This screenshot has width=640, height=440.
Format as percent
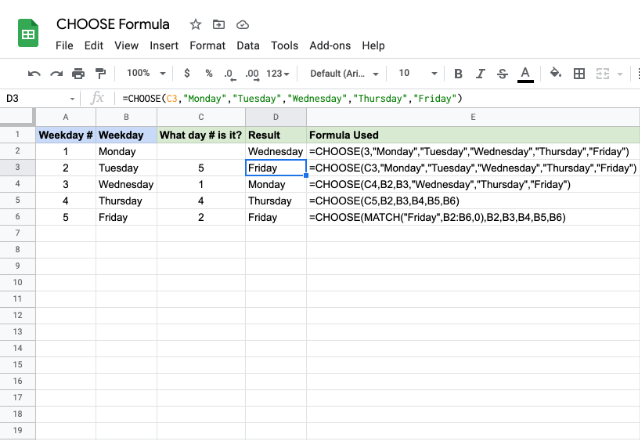(x=209, y=73)
